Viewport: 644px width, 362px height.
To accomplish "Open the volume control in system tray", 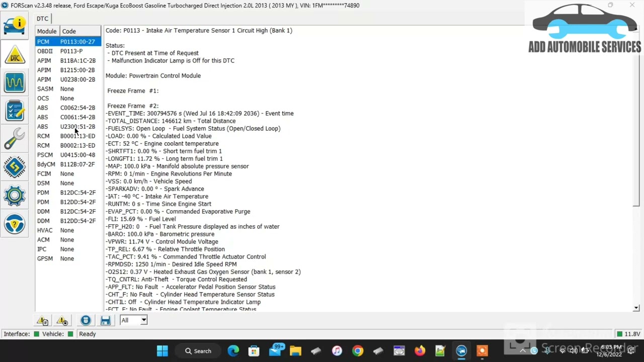I will pyautogui.click(x=573, y=351).
